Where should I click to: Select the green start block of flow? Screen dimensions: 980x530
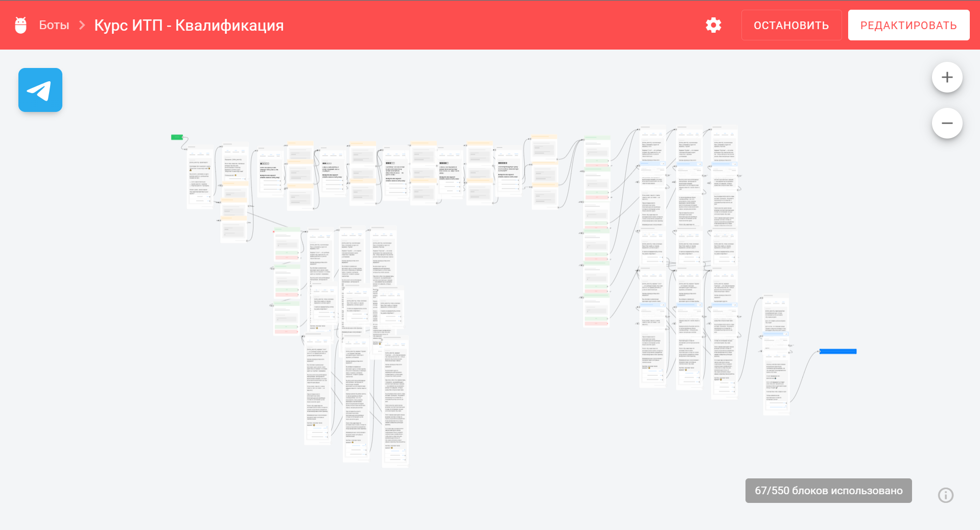pos(177,137)
